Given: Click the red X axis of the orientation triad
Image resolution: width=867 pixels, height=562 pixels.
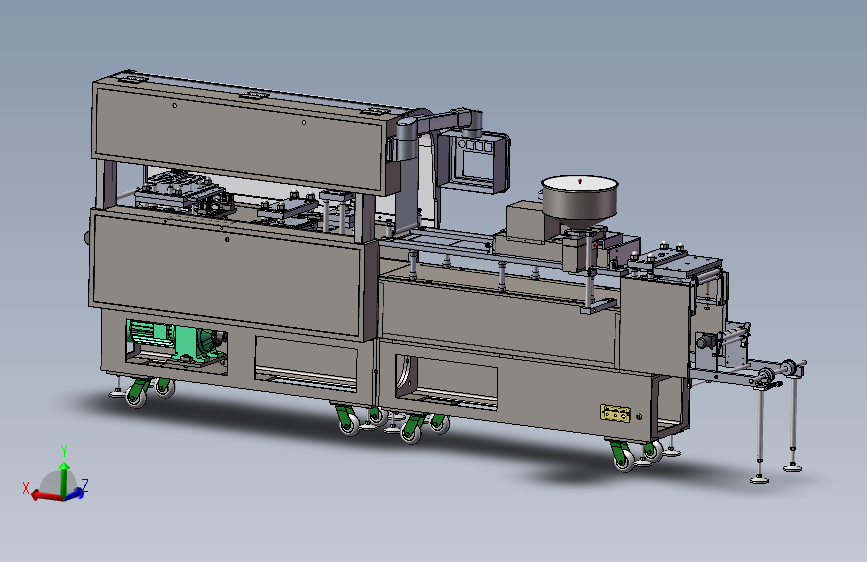Looking at the screenshot, I should pos(46,495).
